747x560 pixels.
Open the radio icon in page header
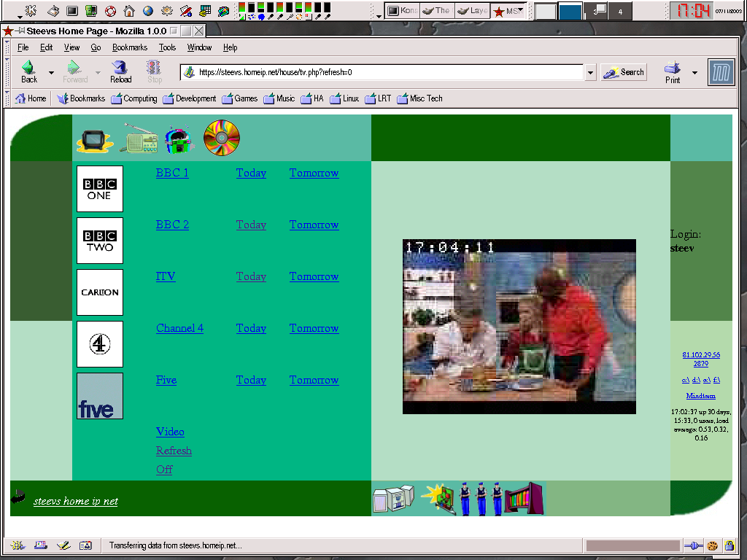tap(139, 139)
